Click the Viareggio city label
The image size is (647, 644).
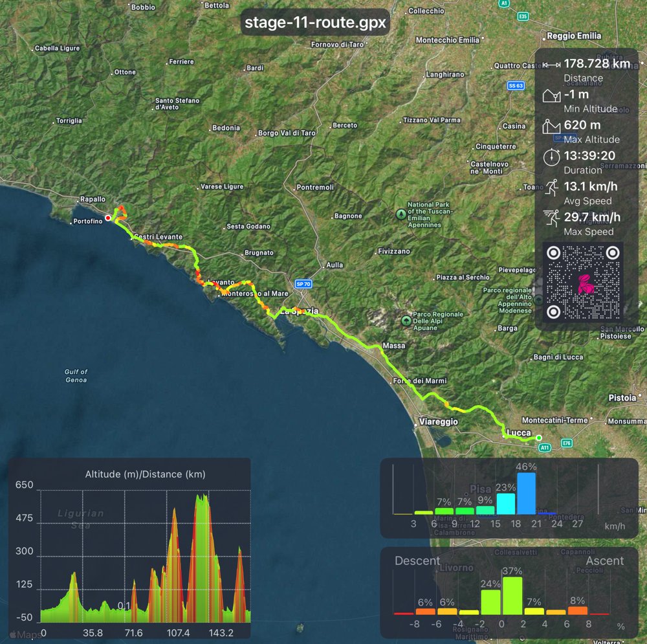pyautogui.click(x=438, y=421)
